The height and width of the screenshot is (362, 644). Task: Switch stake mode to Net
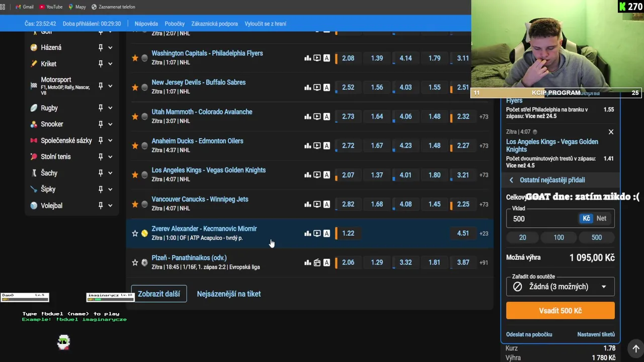pos(601,218)
